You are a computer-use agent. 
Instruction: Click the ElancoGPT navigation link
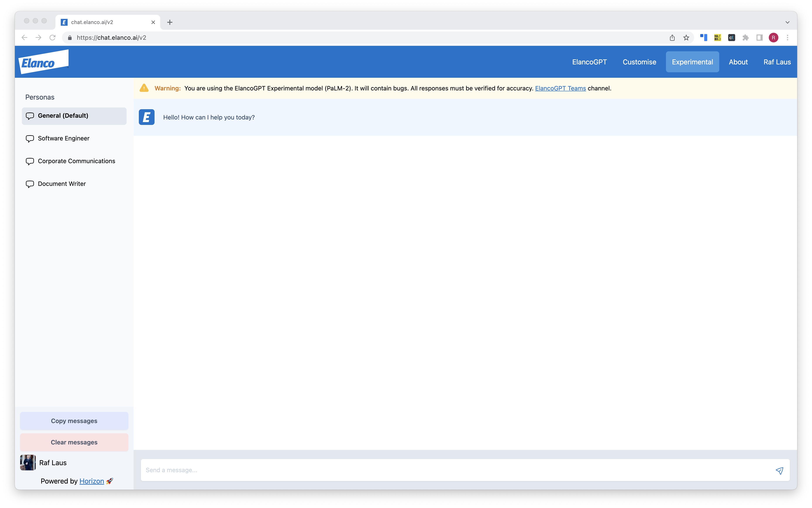pos(589,61)
